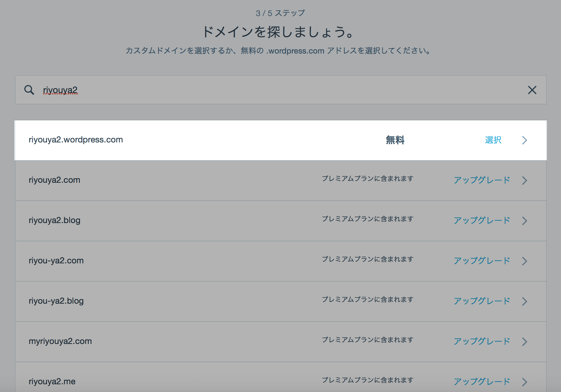The width and height of the screenshot is (561, 392).
Task: Click chevron arrow on riyou-ya2.com row
Action: pyautogui.click(x=525, y=261)
